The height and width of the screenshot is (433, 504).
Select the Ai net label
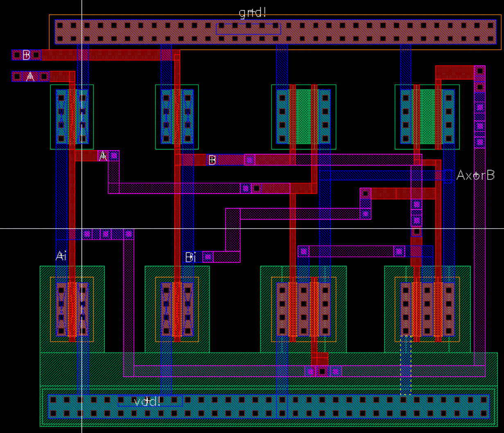click(x=61, y=256)
